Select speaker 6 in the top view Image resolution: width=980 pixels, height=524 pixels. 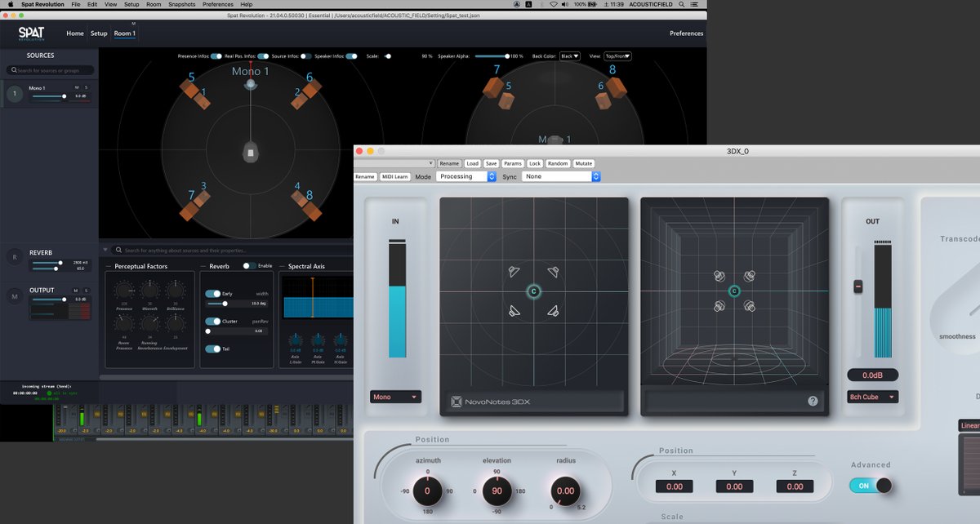coord(312,87)
